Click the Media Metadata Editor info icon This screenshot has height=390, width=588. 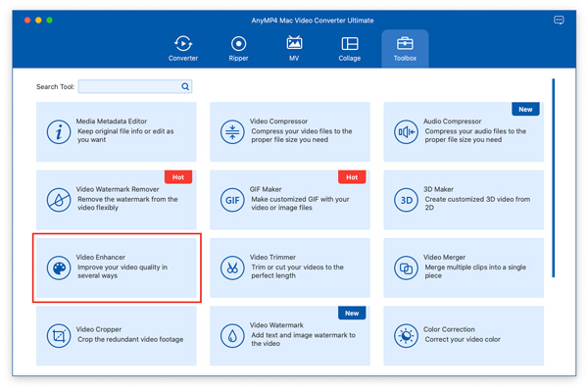(x=59, y=132)
